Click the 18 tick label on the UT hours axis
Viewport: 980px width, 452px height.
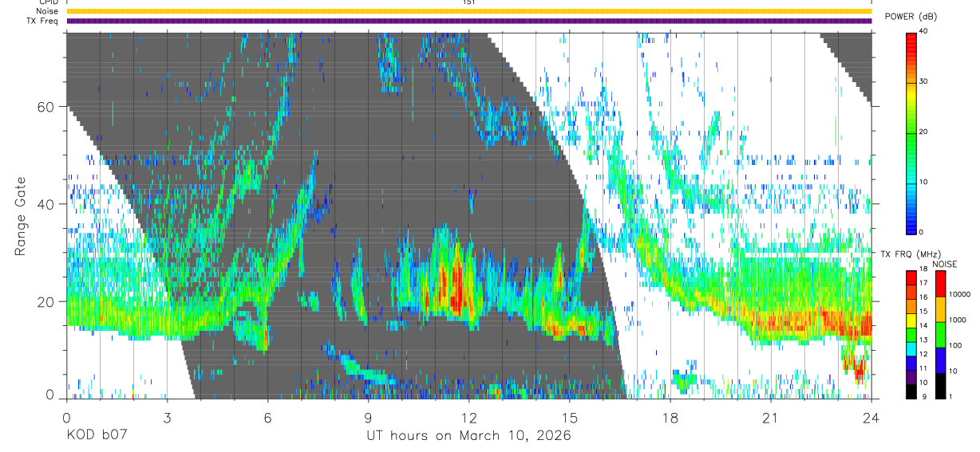(670, 417)
